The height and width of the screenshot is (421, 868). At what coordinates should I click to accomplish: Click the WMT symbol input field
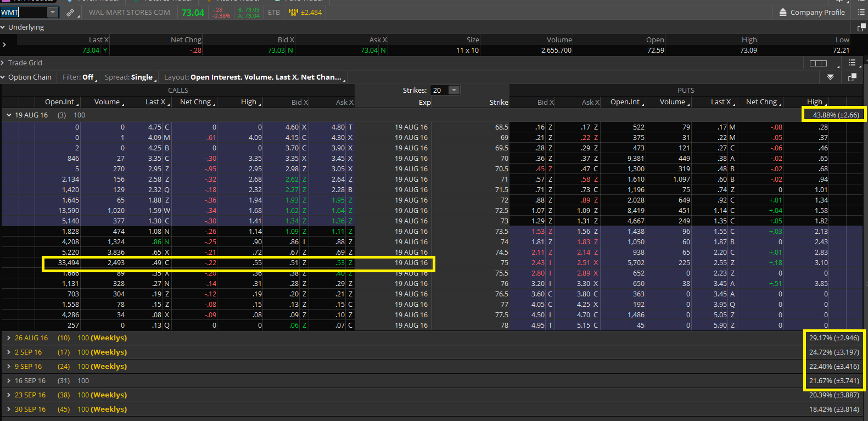(24, 13)
